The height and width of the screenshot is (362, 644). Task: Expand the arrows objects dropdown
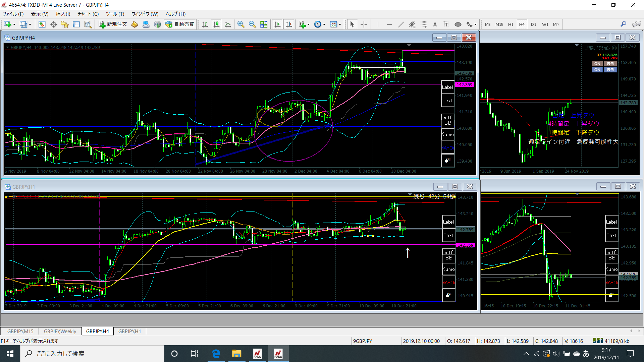[475, 24]
